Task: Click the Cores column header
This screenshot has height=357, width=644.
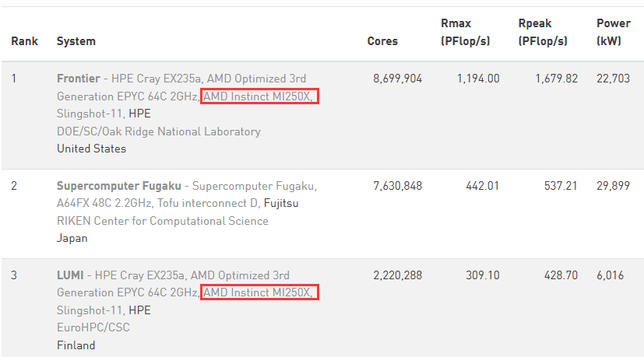Action: point(382,41)
